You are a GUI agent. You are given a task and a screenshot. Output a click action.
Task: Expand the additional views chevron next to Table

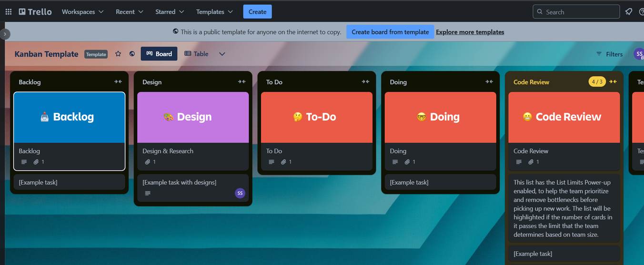pos(222,54)
